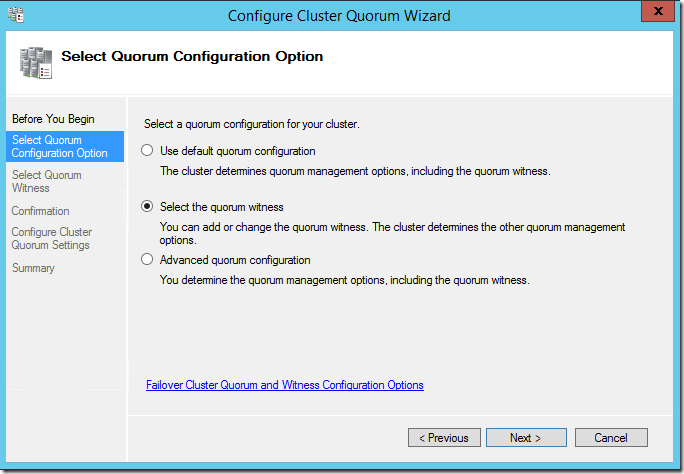Go to Before You Begin step

click(53, 119)
